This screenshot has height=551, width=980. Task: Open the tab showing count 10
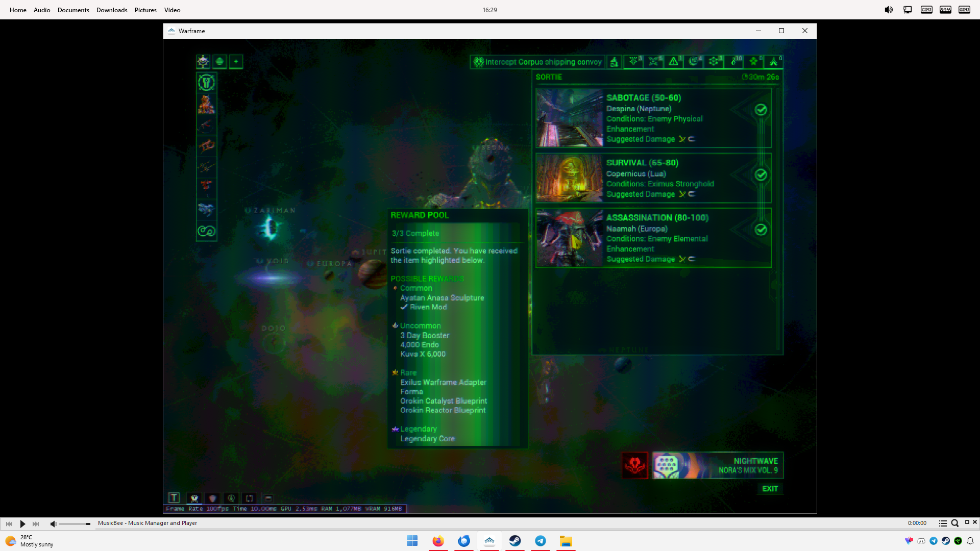coord(734,62)
